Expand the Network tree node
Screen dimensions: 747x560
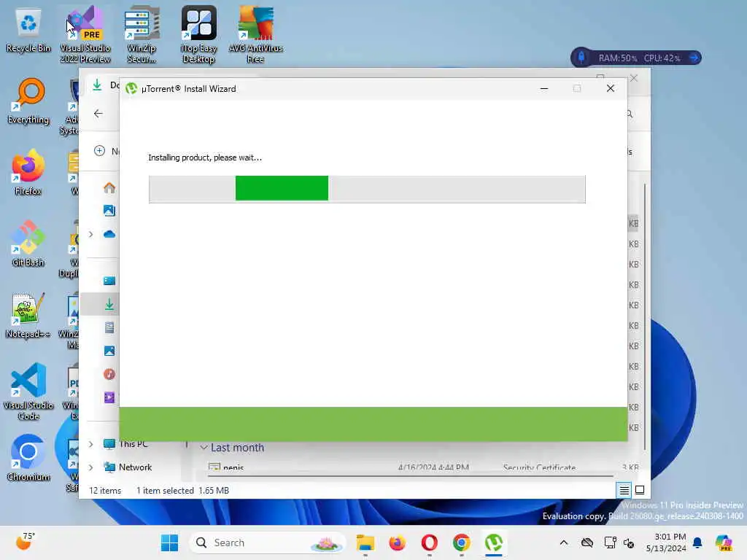pos(90,467)
